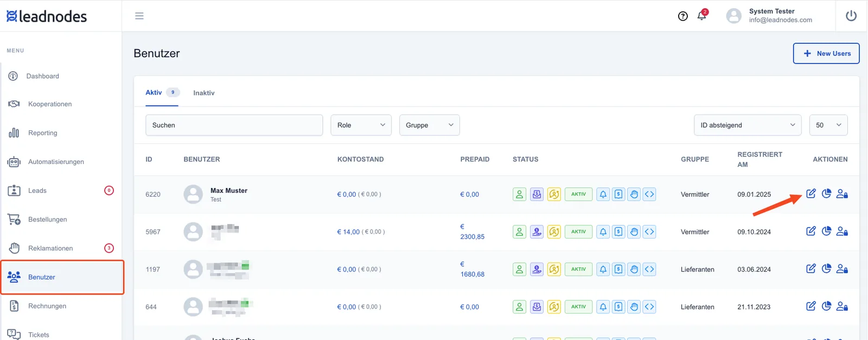Click the Suchen search field

coord(234,125)
